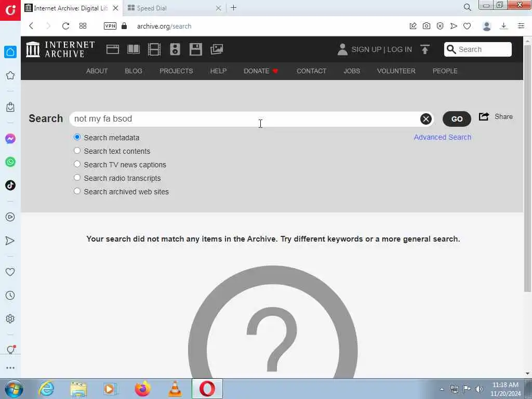Click the sidebar Home icon

tap(10, 52)
